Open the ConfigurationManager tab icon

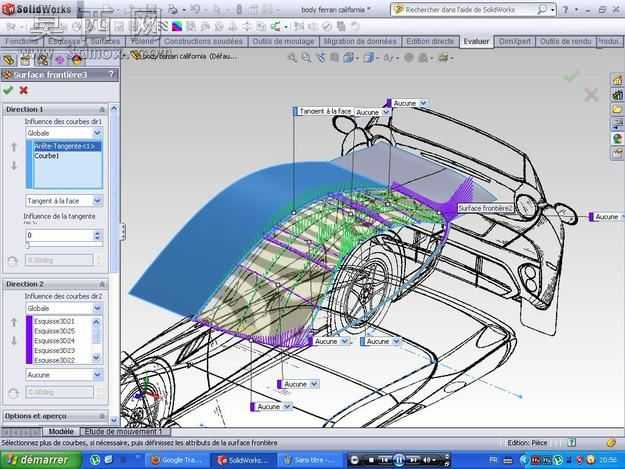click(x=42, y=60)
